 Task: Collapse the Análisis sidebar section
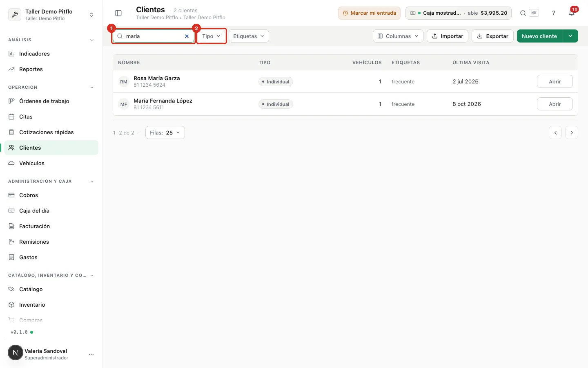tap(92, 40)
